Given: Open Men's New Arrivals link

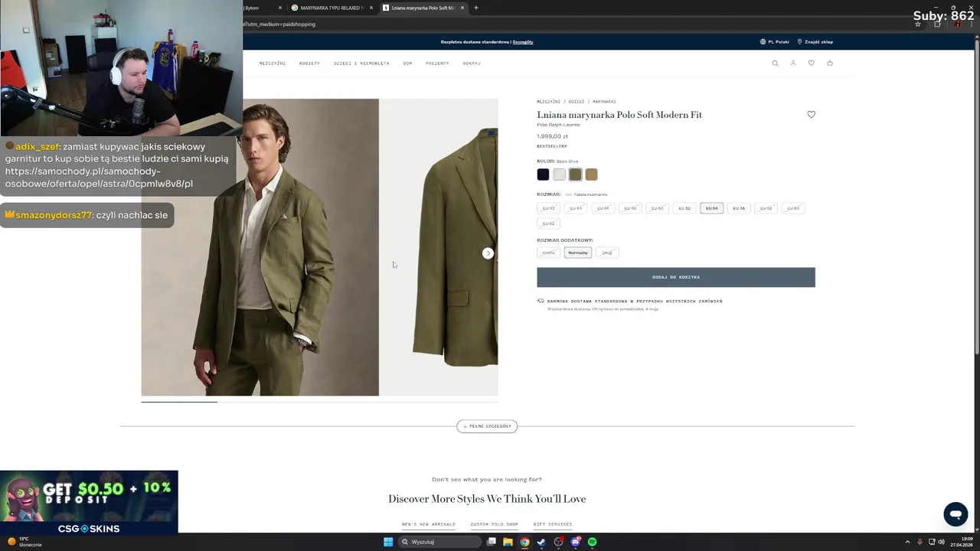Looking at the screenshot, I should coord(429,524).
